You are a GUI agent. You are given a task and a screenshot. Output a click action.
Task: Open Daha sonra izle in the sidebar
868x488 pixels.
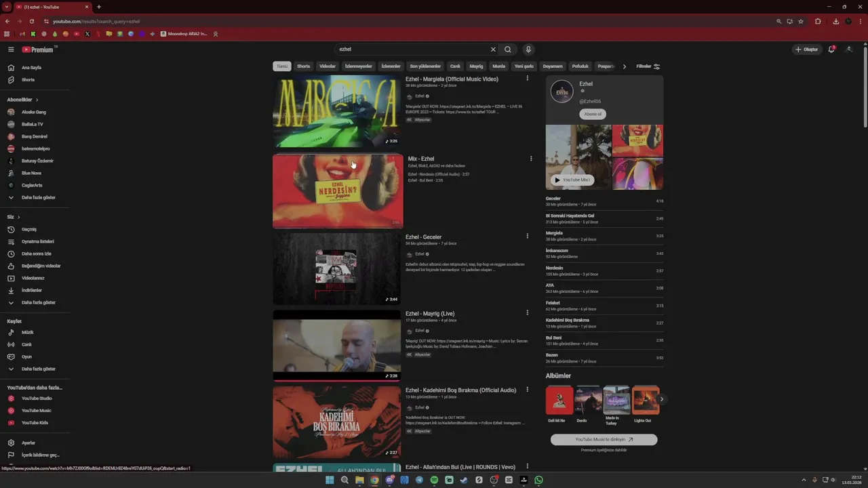pyautogui.click(x=36, y=253)
